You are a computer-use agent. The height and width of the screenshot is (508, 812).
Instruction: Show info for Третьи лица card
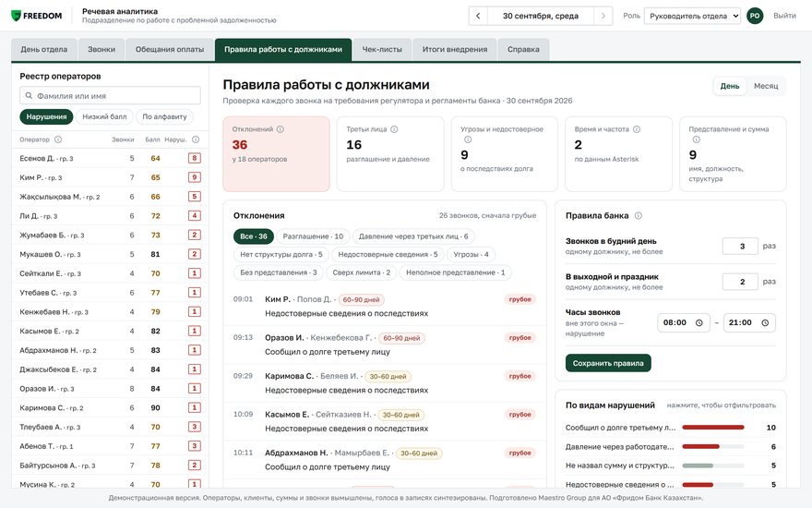click(394, 129)
